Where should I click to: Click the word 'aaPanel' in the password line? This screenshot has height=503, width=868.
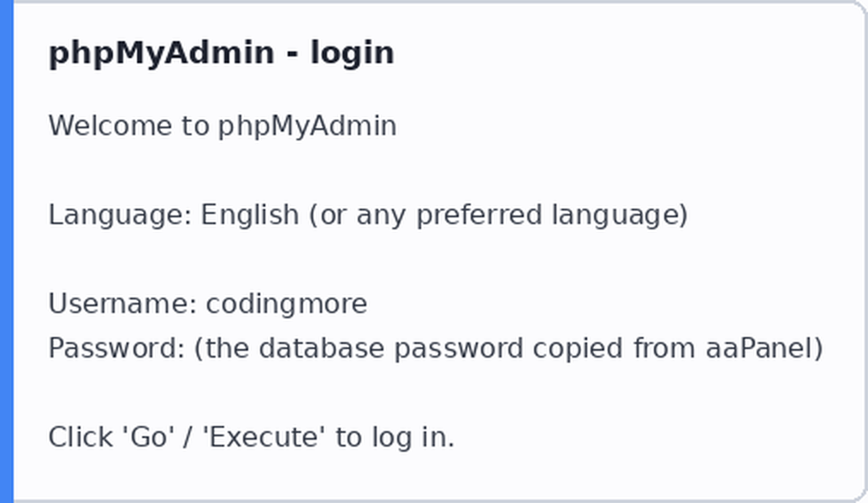click(x=758, y=349)
